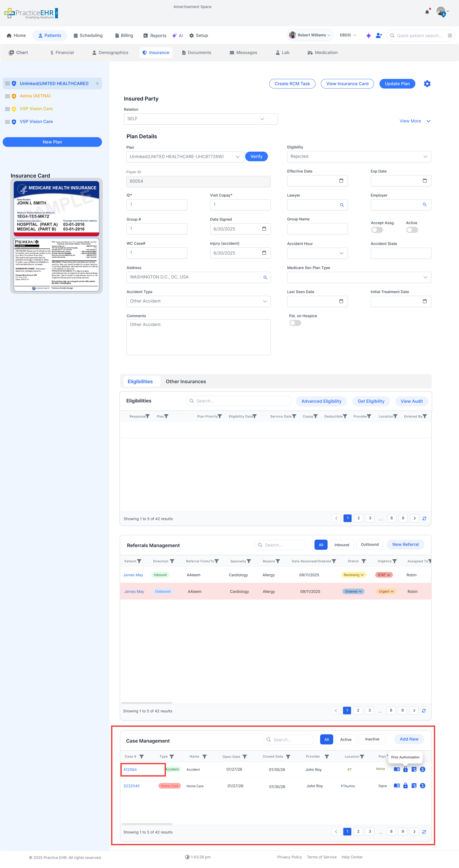Click the Verify button next to the plan

(256, 156)
